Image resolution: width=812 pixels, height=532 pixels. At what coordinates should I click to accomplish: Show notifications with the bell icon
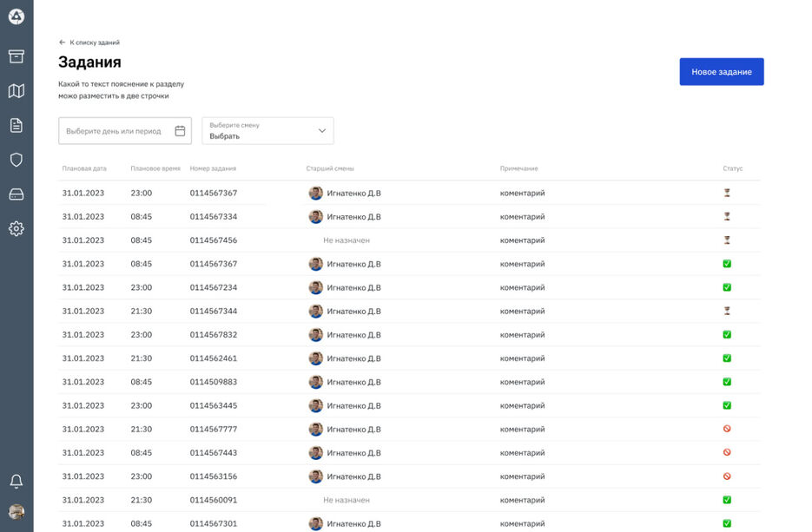(17, 482)
